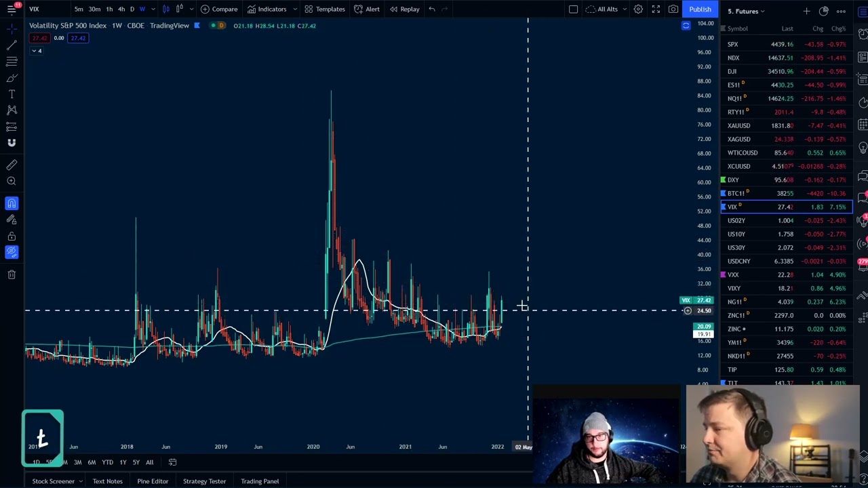Select VXX row in the watchlist
The image size is (868, 488).
(x=787, y=274)
